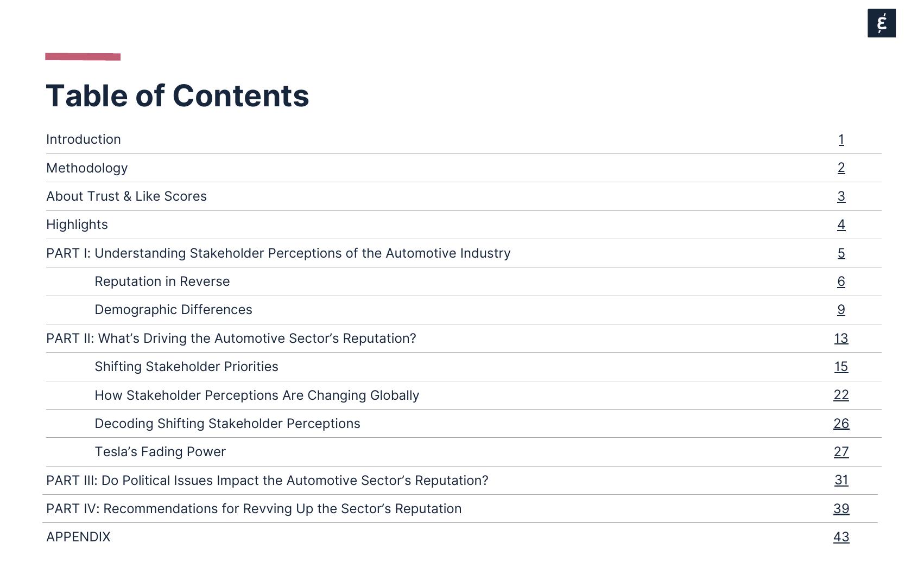Open the APPENDIX page 43 link
905x588 pixels.
(x=841, y=537)
